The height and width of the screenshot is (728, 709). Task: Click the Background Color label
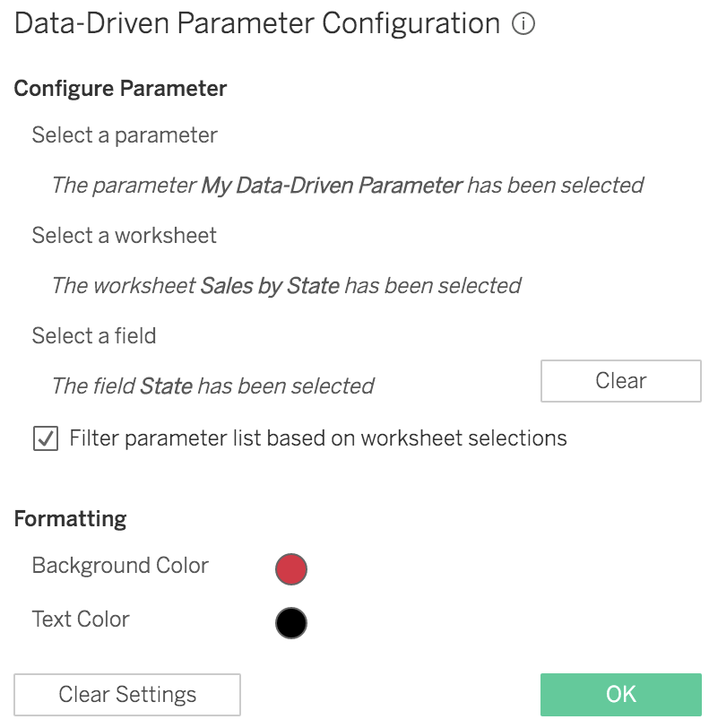coord(120,566)
